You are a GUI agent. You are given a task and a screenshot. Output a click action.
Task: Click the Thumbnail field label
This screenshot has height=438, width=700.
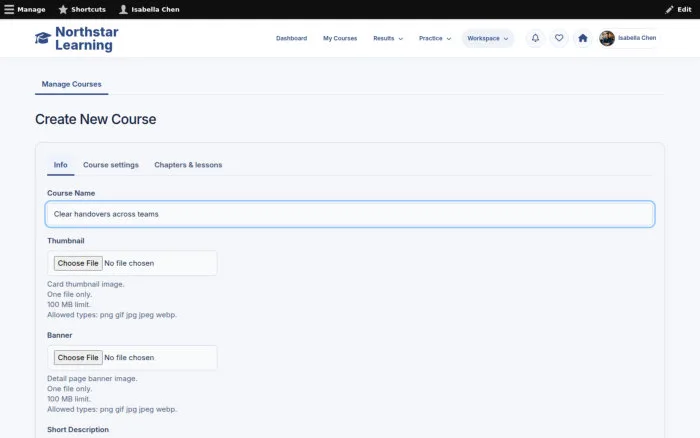[66, 241]
